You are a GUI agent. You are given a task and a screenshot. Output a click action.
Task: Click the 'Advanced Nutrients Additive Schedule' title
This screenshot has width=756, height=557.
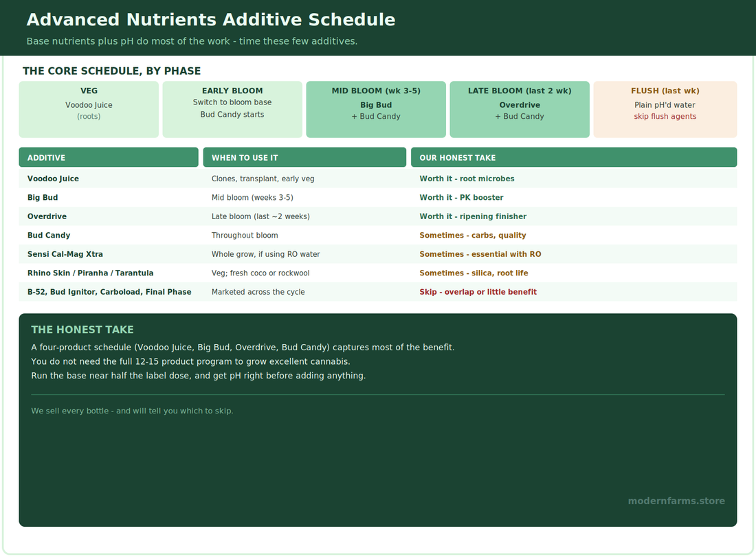(x=211, y=20)
